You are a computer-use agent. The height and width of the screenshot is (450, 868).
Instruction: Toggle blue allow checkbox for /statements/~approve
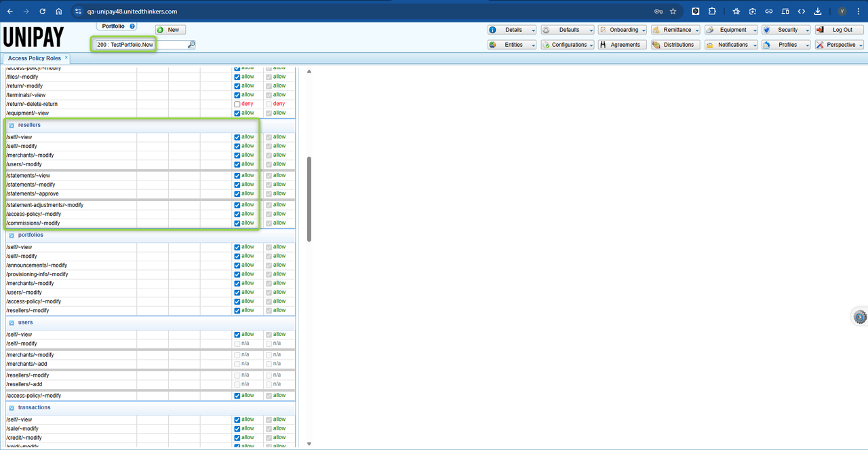pos(237,194)
